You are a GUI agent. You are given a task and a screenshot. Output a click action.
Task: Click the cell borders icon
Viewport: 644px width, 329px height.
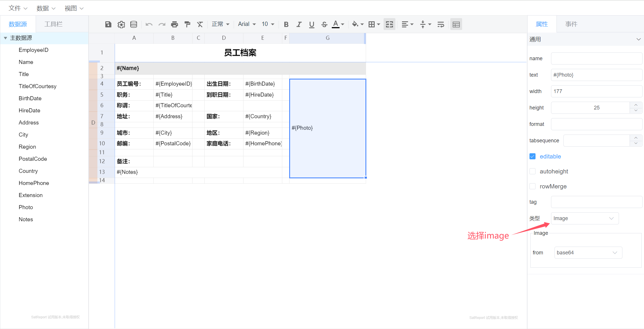pos(371,24)
